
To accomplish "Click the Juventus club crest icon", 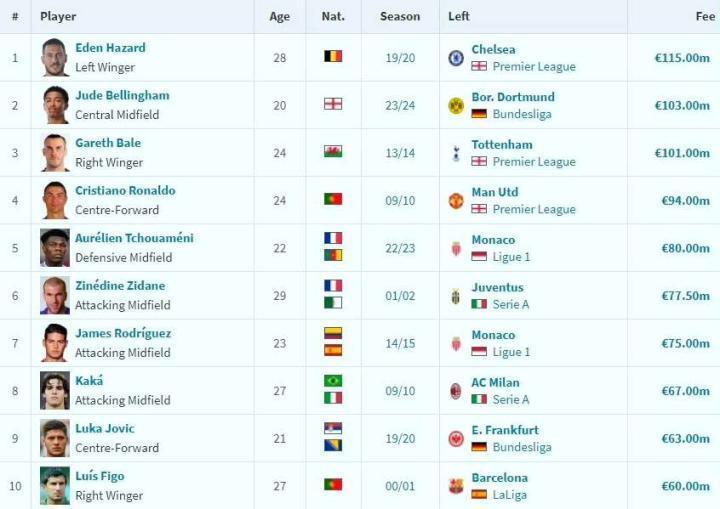I will pyautogui.click(x=456, y=296).
